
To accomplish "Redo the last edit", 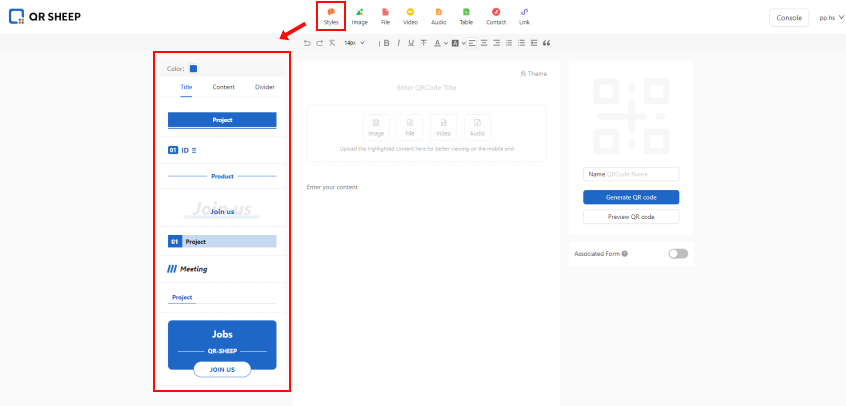I will coord(319,43).
